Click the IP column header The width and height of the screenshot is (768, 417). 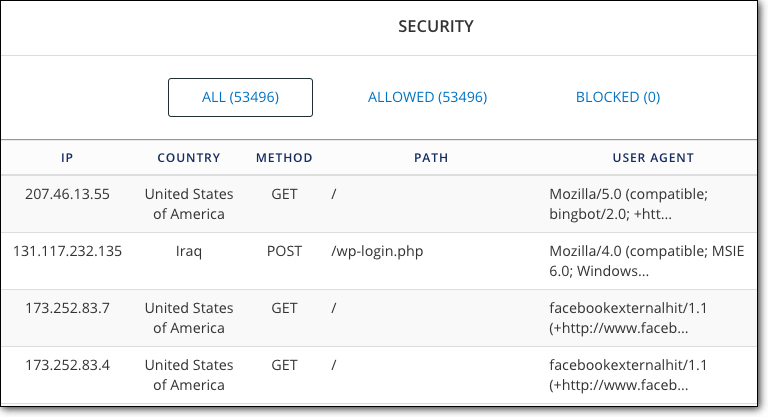[x=67, y=158]
